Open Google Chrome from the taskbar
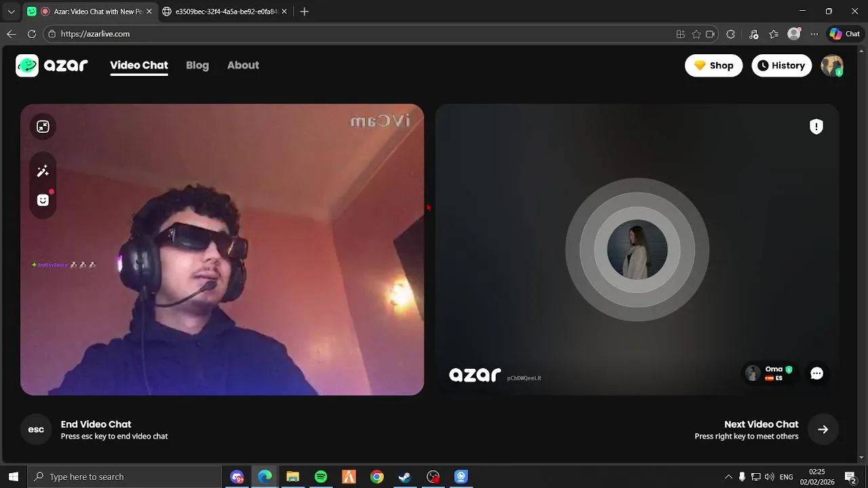This screenshot has height=488, width=868. tap(377, 476)
